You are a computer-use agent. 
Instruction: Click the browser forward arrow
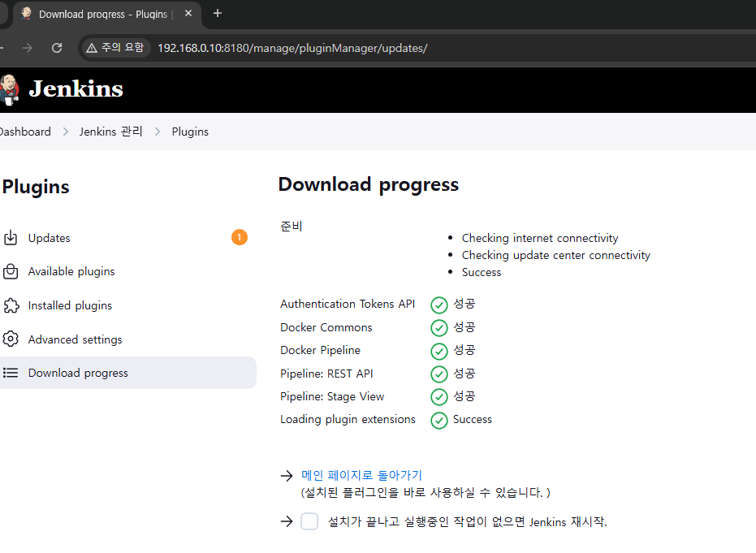28,48
